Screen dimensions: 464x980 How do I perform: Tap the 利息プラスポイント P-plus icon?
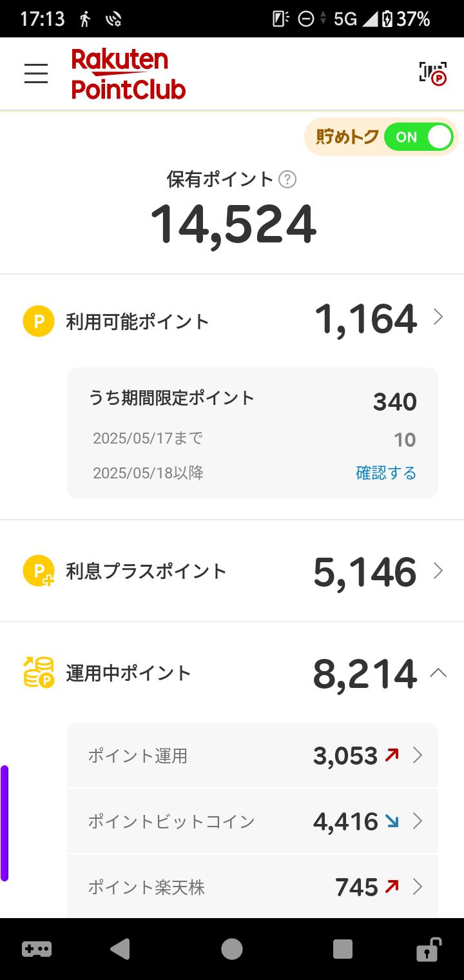[x=39, y=571]
